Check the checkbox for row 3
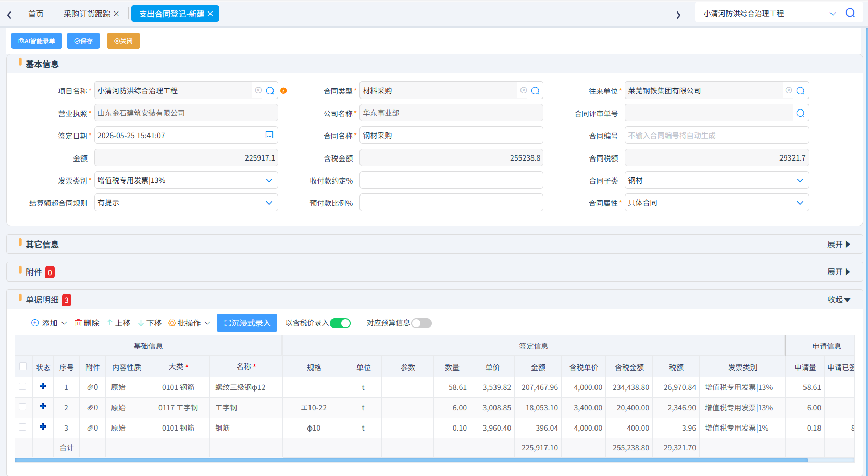 click(22, 427)
